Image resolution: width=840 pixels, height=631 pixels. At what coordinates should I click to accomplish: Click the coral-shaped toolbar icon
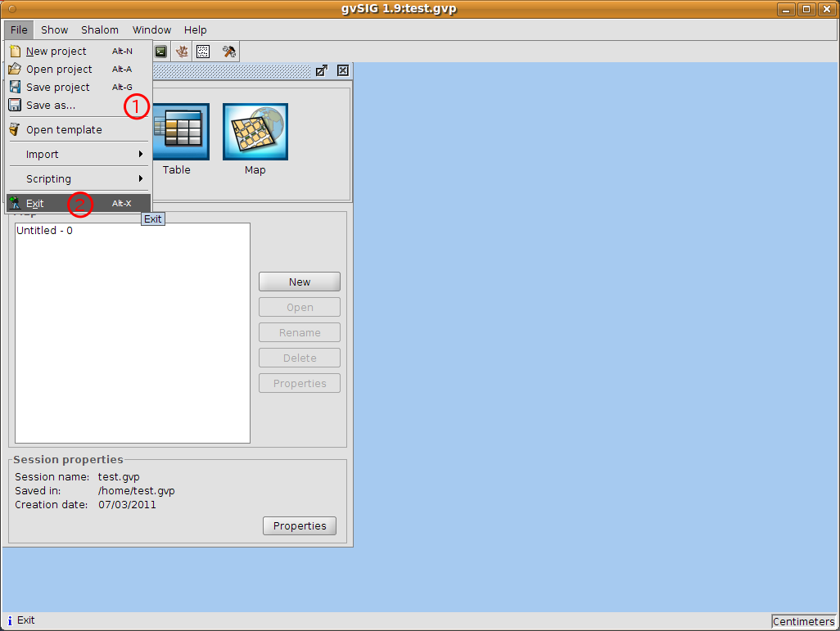coord(182,52)
